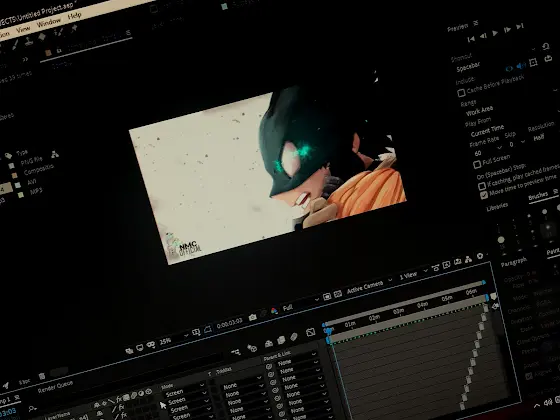Screen dimensions: 560x420
Task: Open the Preview panel menu icon
Action: [476, 23]
